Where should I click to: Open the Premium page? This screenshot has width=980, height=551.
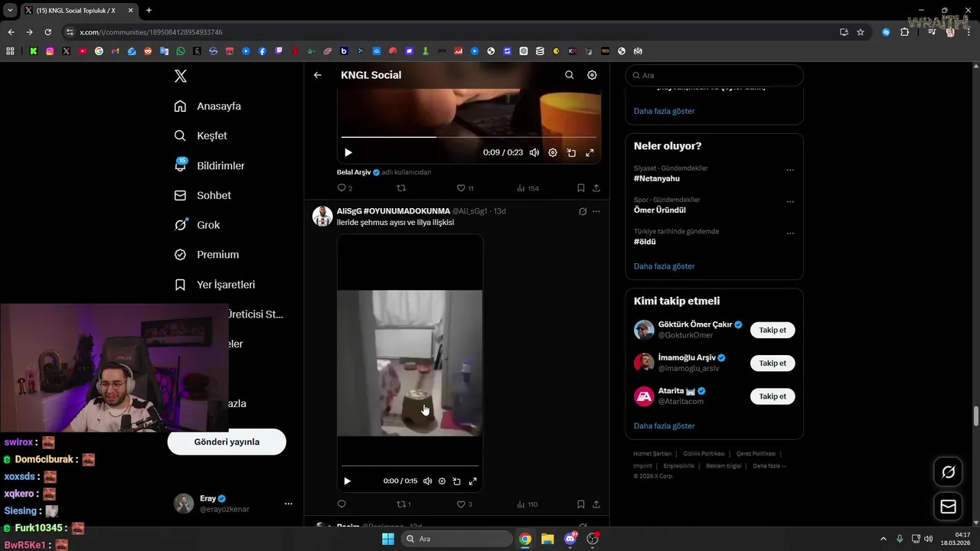pos(207,255)
